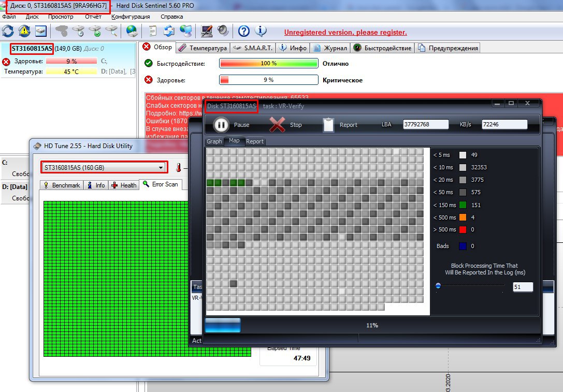
Task: Open the Конфигурация menu
Action: (131, 17)
